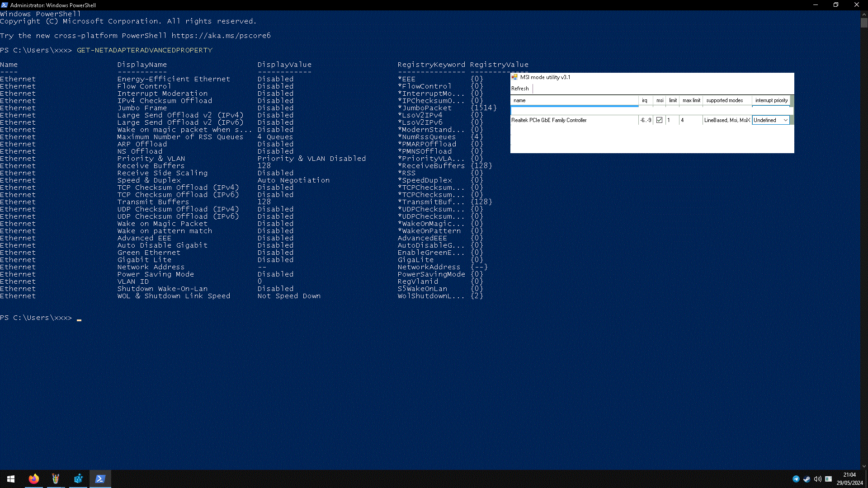Click Refresh in MSI utility toolbar
Viewport: 868px width, 488px height.
[520, 89]
